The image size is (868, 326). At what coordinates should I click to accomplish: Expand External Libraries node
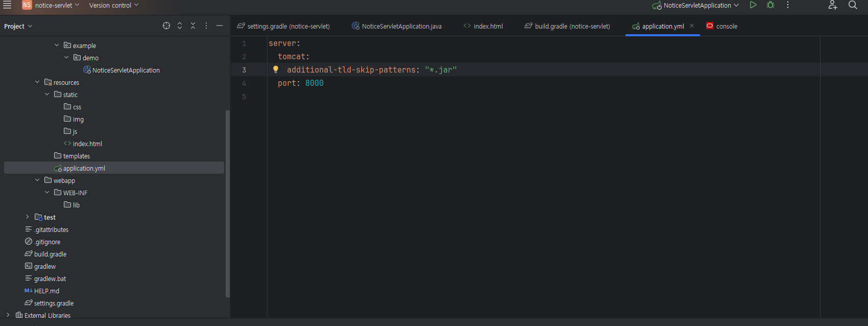pyautogui.click(x=8, y=315)
